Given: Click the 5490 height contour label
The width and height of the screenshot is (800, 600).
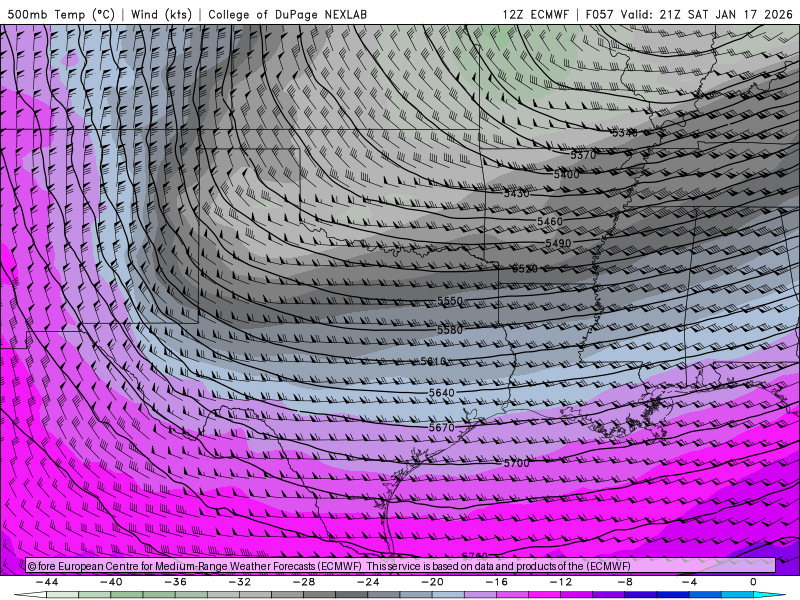Looking at the screenshot, I should click(558, 243).
